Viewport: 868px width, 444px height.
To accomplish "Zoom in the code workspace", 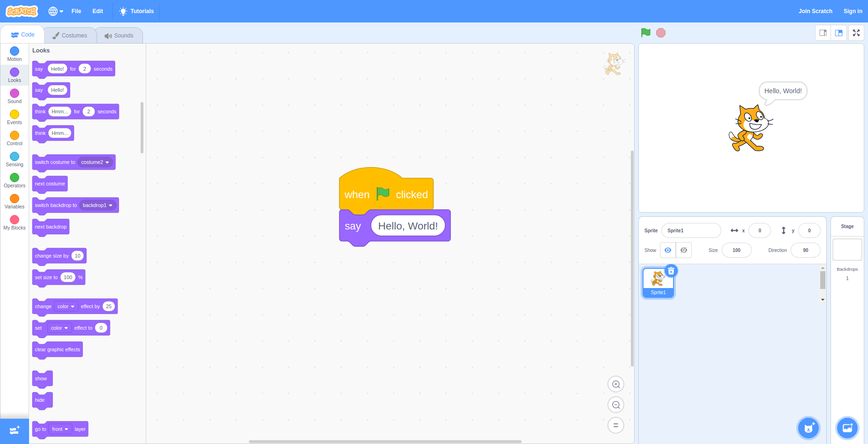I will click(x=616, y=385).
